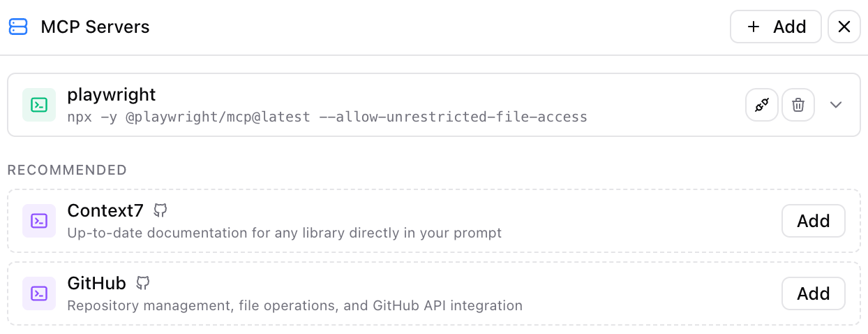Click the green terminal icon for playwright
The width and height of the screenshot is (868, 334).
coord(39,105)
